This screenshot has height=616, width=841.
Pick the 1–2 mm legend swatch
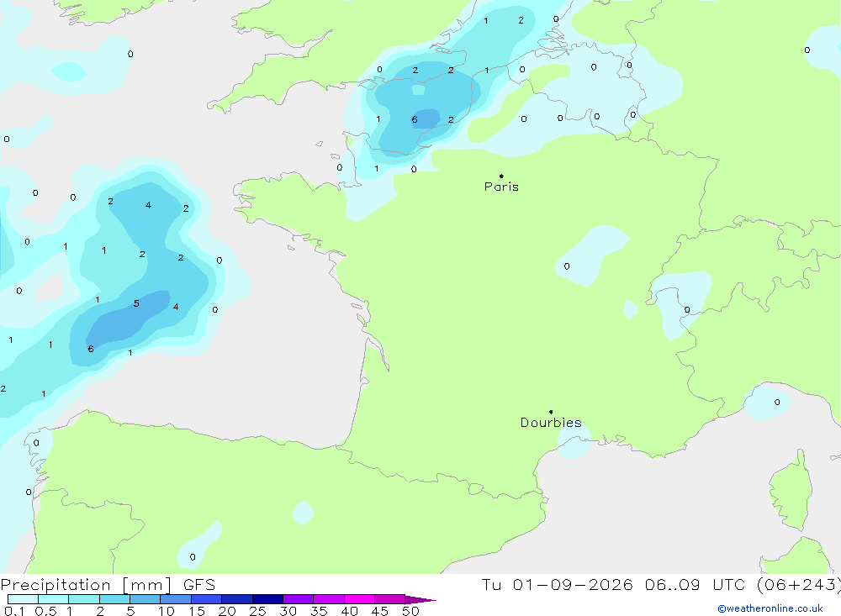point(83,599)
